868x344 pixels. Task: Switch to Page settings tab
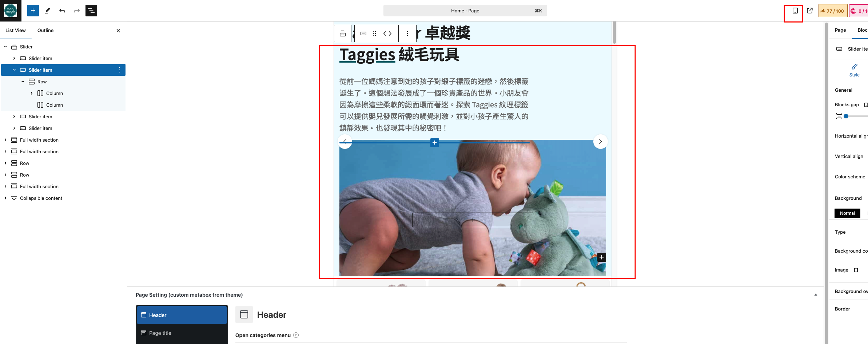click(840, 30)
